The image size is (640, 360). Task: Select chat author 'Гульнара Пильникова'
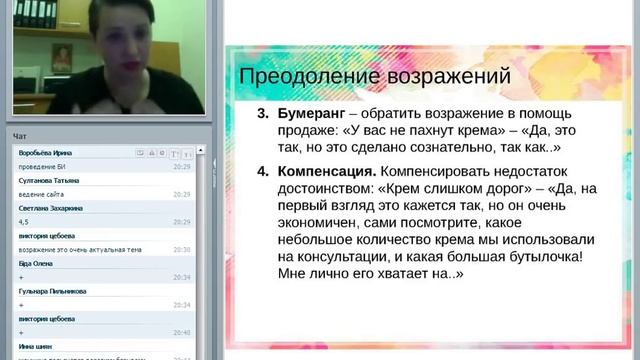click(x=52, y=291)
